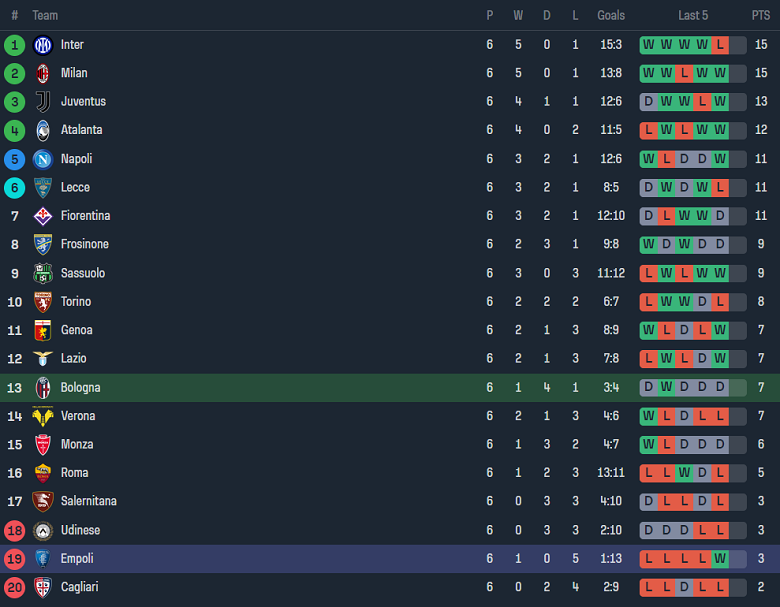Click the Cagliari team badge
The width and height of the screenshot is (780, 607).
(x=43, y=587)
